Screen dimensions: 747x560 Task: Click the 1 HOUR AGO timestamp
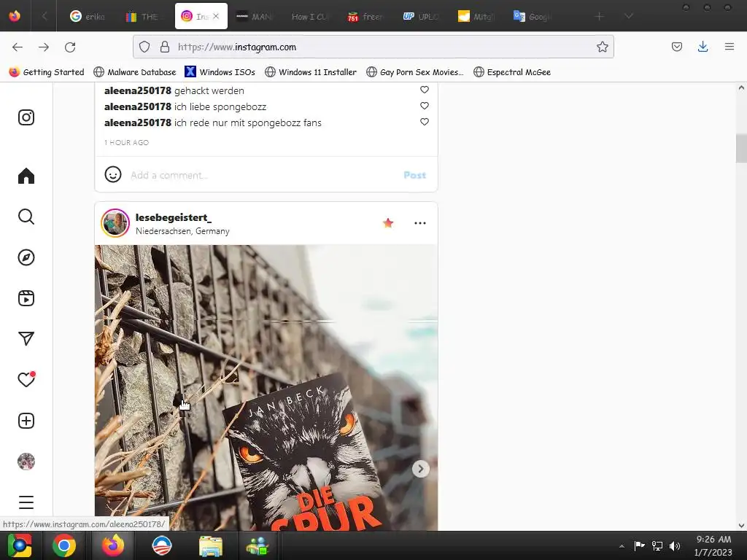pyautogui.click(x=127, y=142)
